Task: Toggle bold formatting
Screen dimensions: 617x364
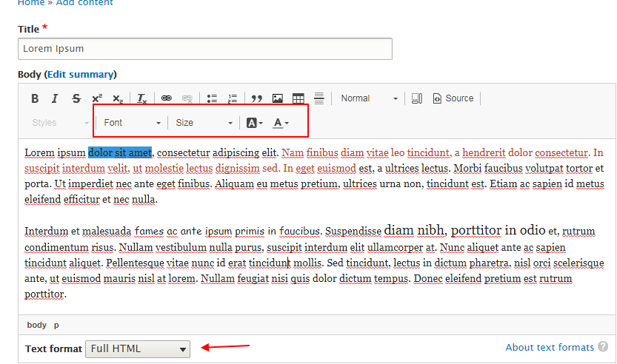Action: click(x=35, y=98)
